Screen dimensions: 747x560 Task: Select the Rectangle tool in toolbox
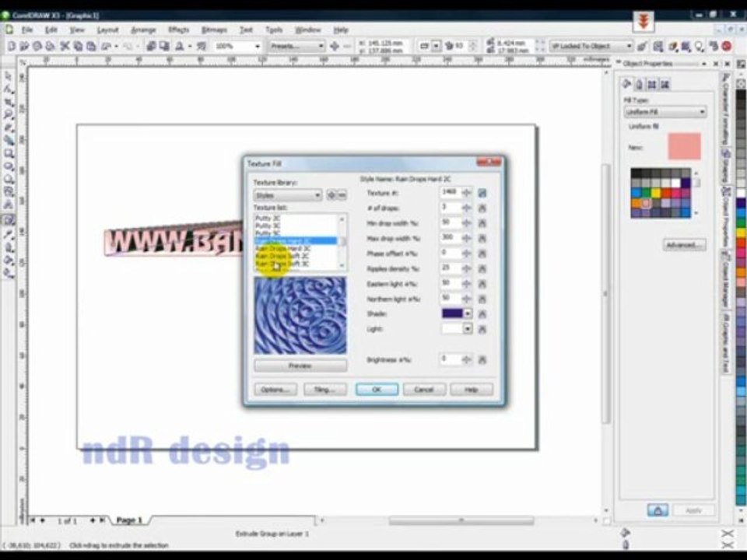point(9,153)
